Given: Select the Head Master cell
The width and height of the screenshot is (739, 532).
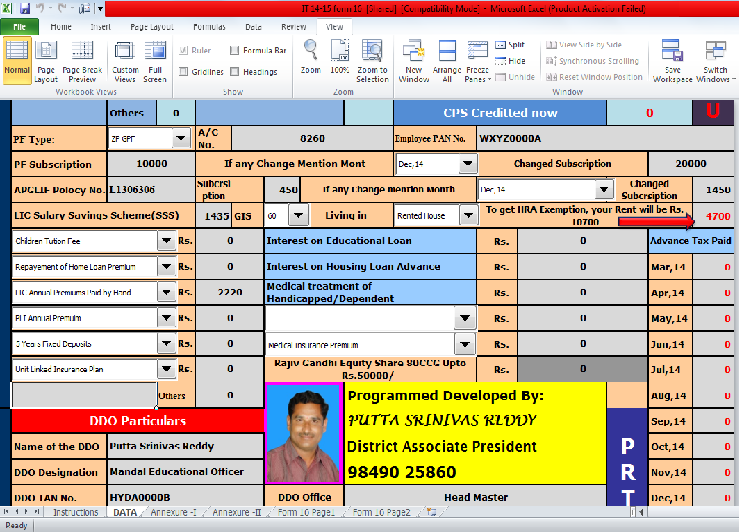Looking at the screenshot, I should (476, 497).
